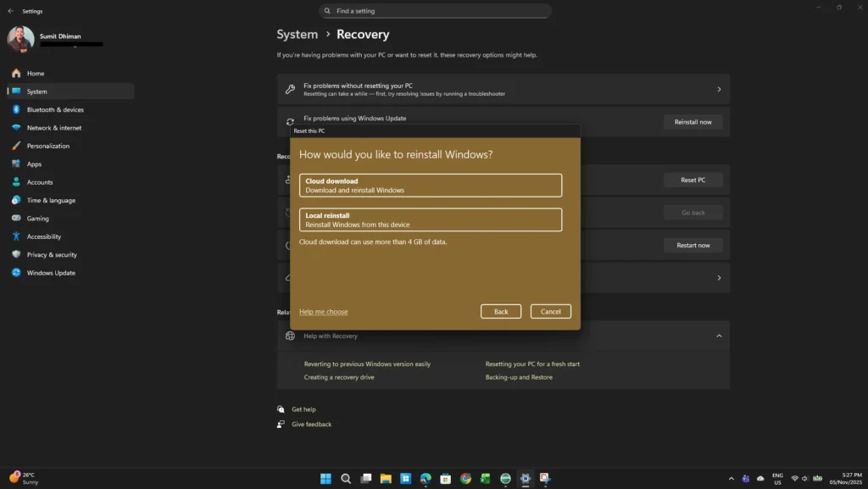Go back using Settings back arrow
Screen dimensions: 868x489
[10, 11]
